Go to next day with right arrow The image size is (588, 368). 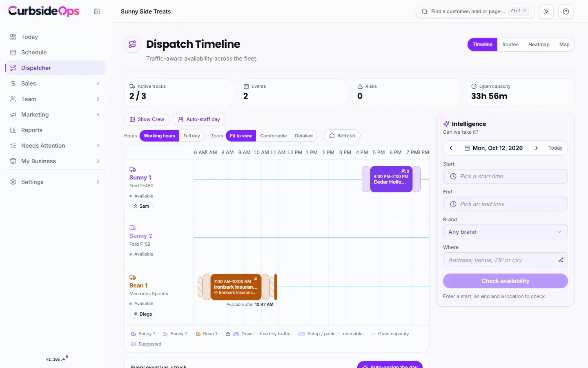point(537,148)
